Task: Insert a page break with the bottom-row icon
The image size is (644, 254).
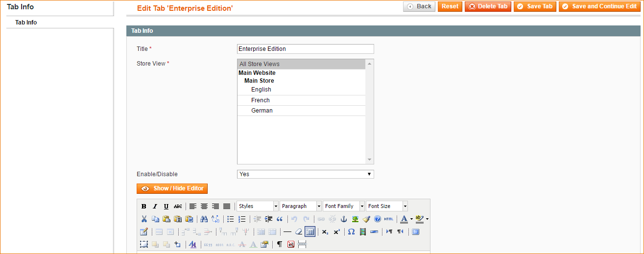Action: coord(302,244)
